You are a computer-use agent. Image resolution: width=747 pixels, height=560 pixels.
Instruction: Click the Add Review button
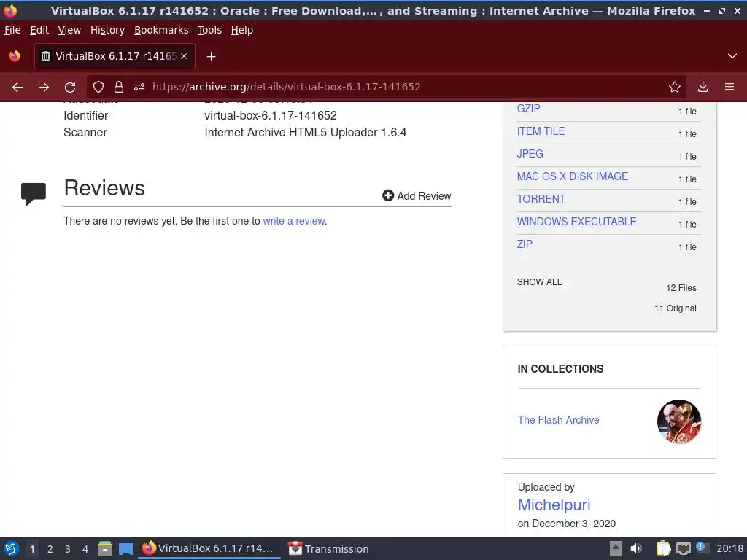417,195
